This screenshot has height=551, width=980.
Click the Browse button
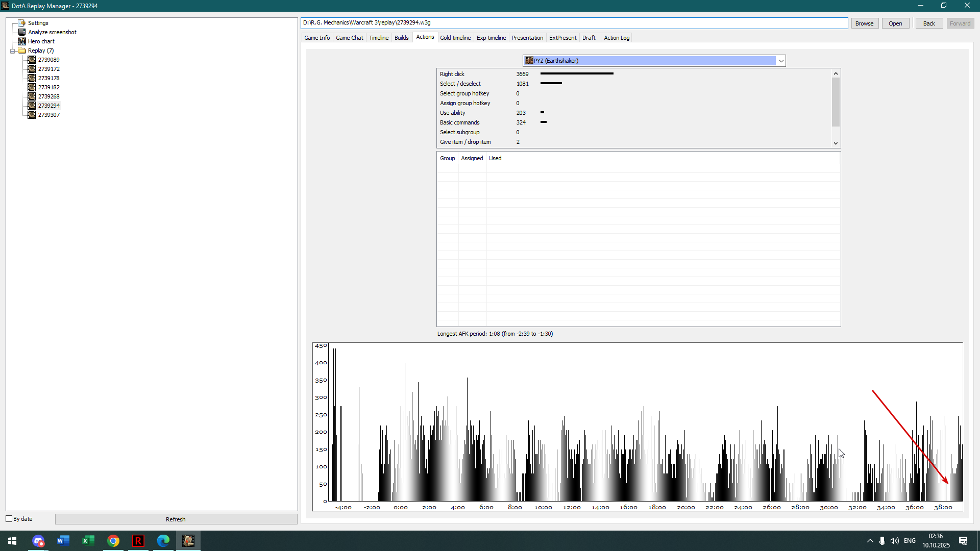point(864,23)
